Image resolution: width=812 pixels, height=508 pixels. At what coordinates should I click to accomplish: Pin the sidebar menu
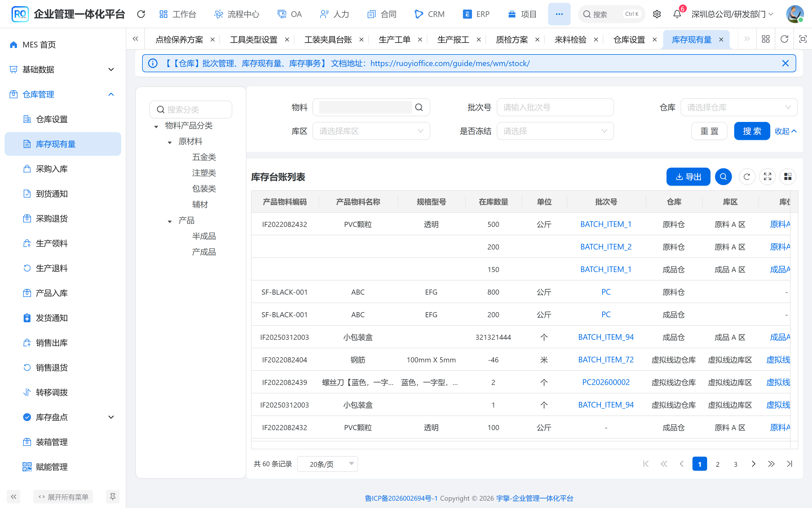(x=113, y=497)
